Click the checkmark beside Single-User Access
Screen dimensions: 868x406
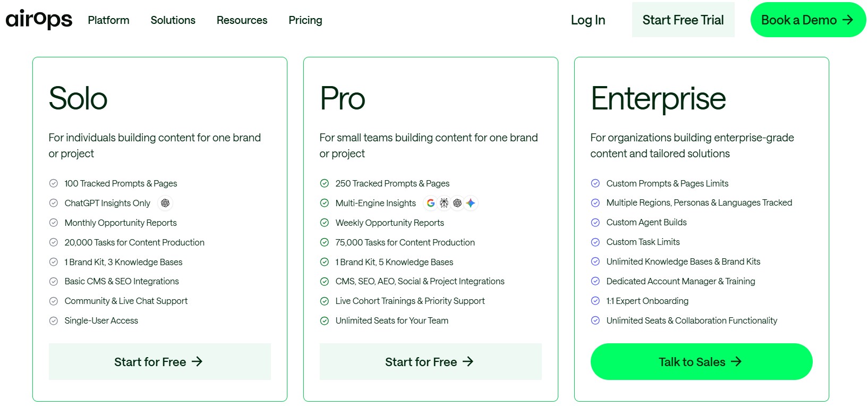point(53,320)
